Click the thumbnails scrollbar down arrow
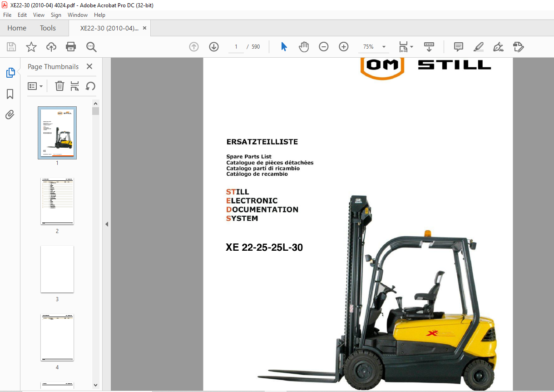 (x=95, y=385)
